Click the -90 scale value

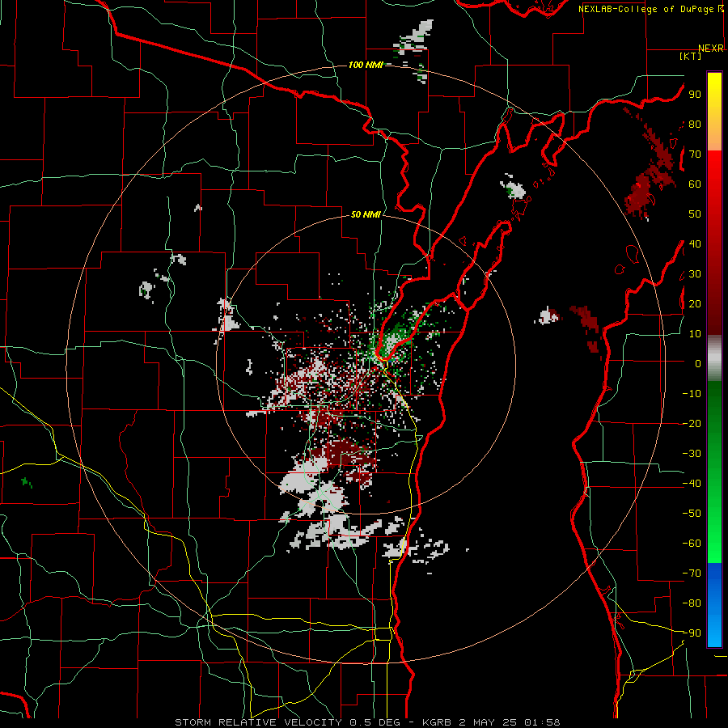pyautogui.click(x=692, y=633)
